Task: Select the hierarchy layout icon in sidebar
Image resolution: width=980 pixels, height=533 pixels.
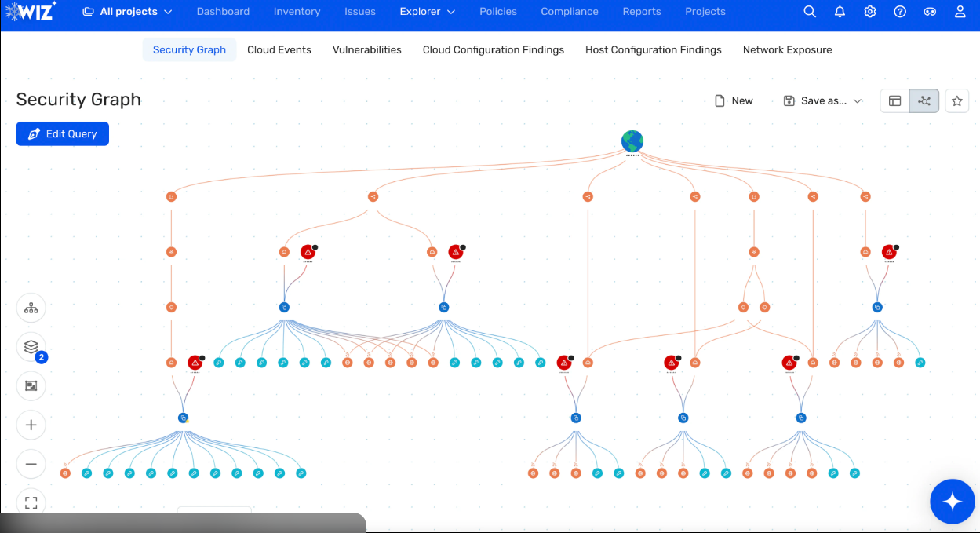Action: 31,308
